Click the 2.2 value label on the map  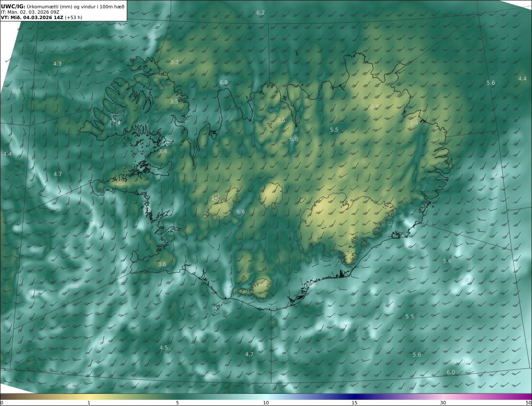pos(216,198)
